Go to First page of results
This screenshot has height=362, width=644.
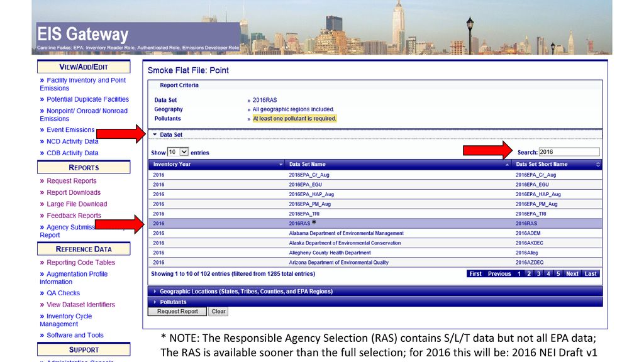tap(475, 274)
